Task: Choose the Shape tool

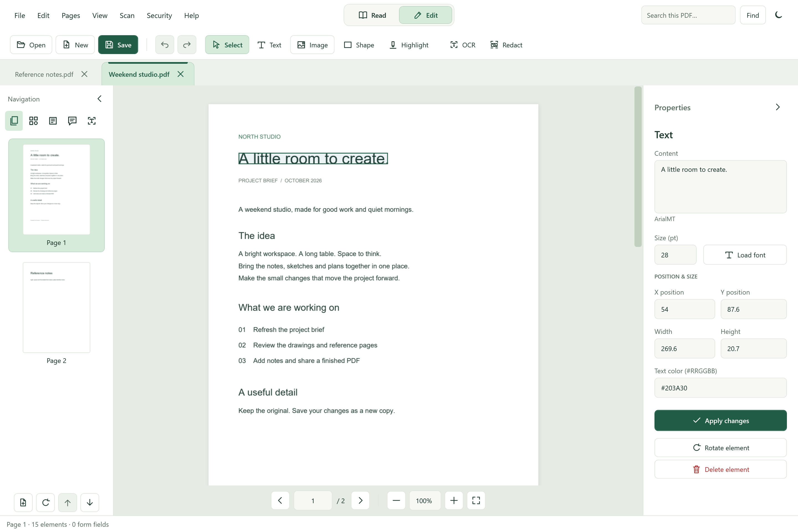Action: pos(359,45)
